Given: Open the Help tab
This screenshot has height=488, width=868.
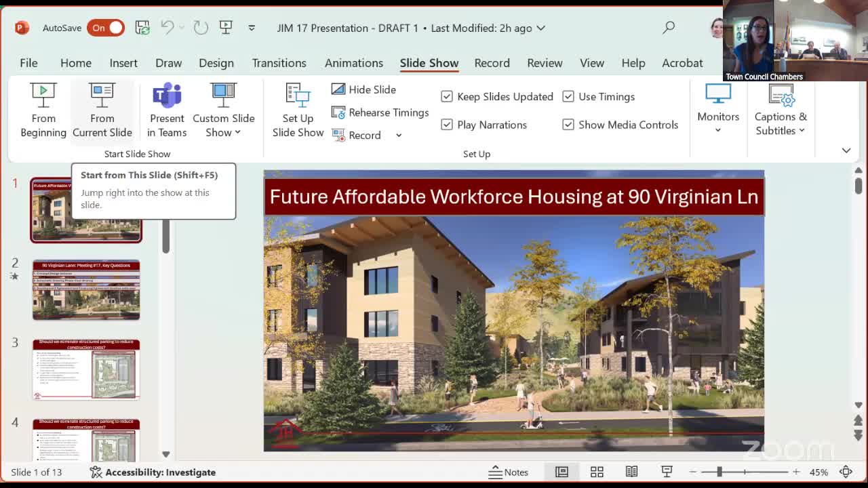Looking at the screenshot, I should 633,63.
